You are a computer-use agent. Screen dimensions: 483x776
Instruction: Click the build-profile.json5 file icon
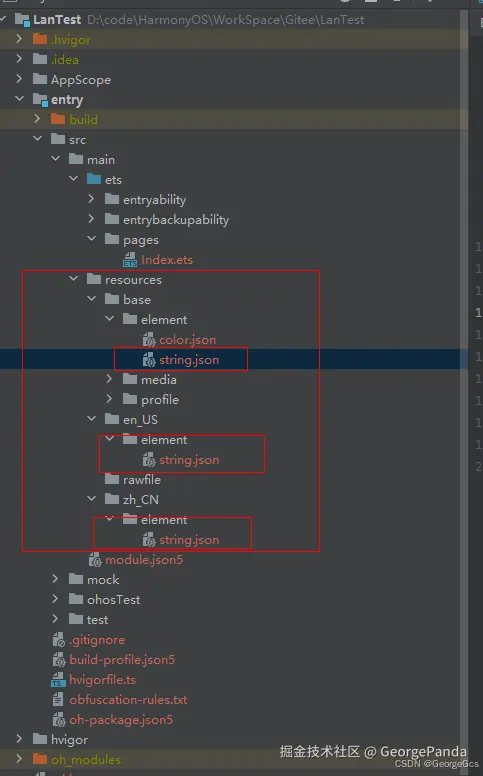[58, 659]
